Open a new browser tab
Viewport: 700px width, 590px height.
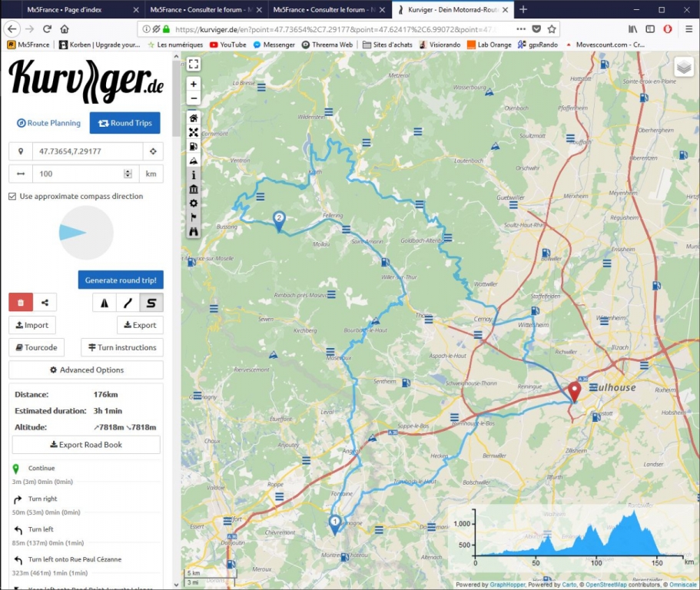click(x=523, y=9)
